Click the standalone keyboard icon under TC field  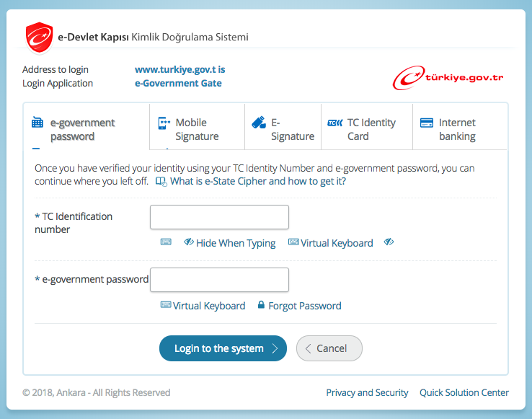tap(166, 242)
